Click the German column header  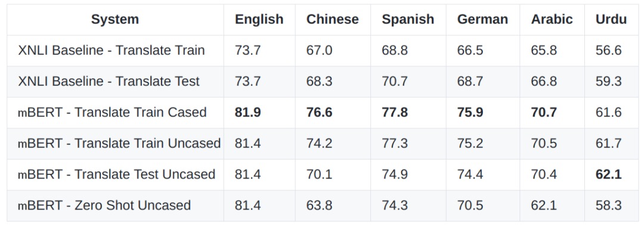[x=482, y=19]
